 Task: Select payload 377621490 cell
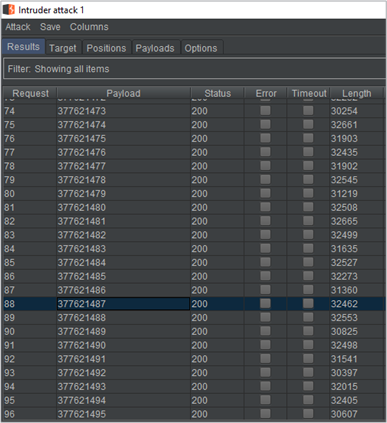coord(123,345)
